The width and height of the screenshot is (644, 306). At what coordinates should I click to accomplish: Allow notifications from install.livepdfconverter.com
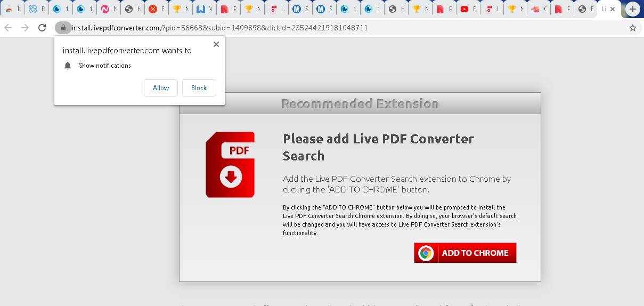161,88
